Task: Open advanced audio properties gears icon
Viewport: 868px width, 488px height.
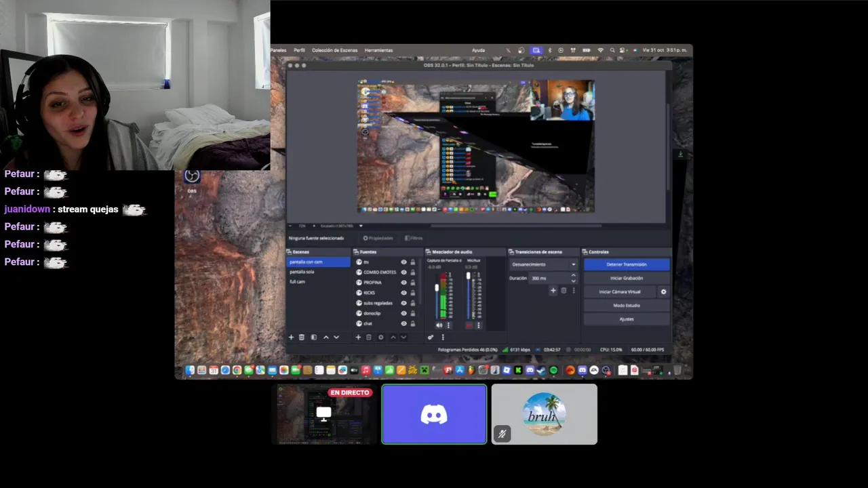Action: coord(431,337)
